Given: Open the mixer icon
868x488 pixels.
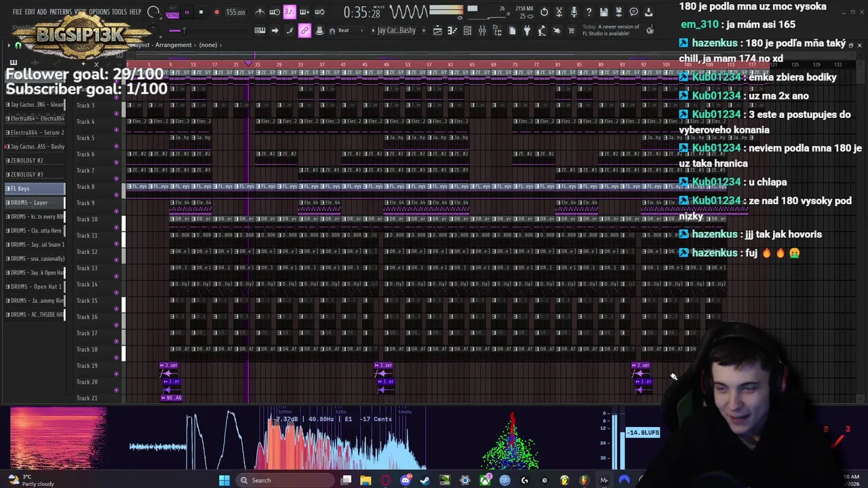Looking at the screenshot, I should [482, 30].
